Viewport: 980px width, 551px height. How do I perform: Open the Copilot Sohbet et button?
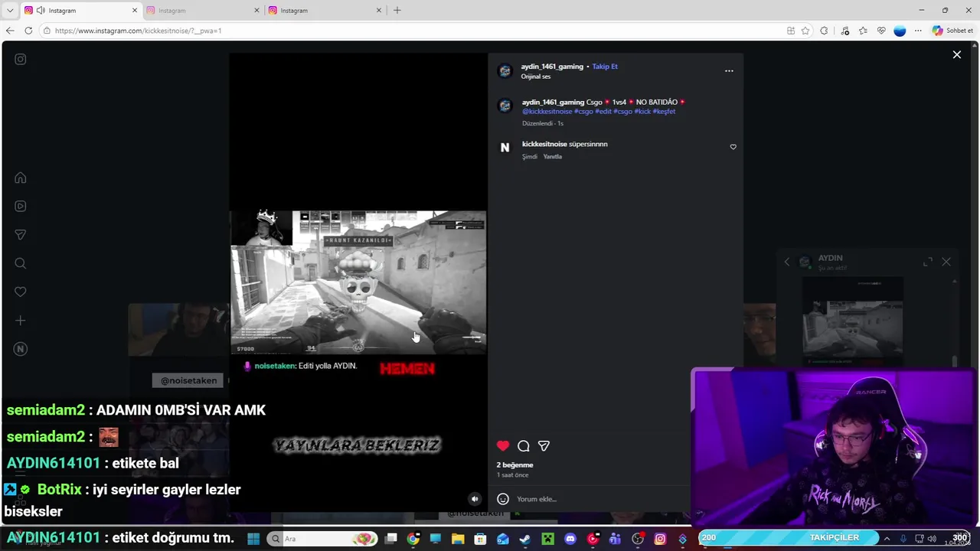pos(952,31)
